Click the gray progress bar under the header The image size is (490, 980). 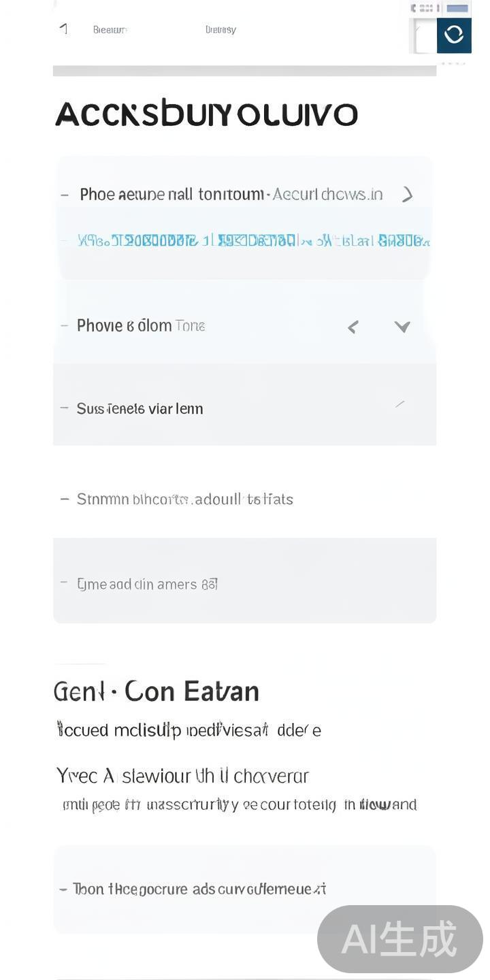tap(244, 71)
